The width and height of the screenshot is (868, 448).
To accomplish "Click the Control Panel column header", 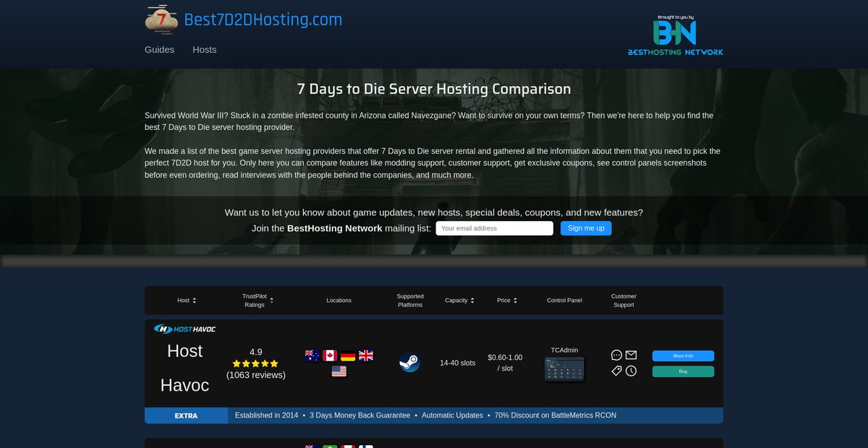I will (564, 301).
